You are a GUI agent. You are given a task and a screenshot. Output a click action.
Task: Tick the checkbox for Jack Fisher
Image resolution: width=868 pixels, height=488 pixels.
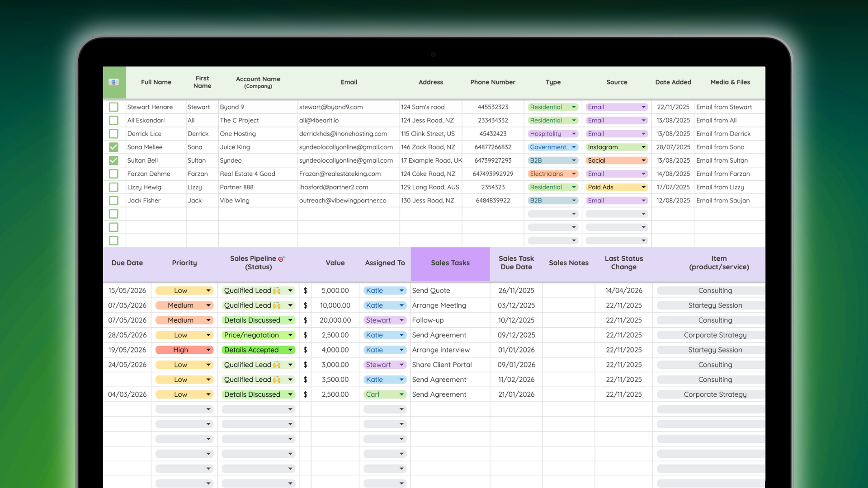click(x=113, y=201)
